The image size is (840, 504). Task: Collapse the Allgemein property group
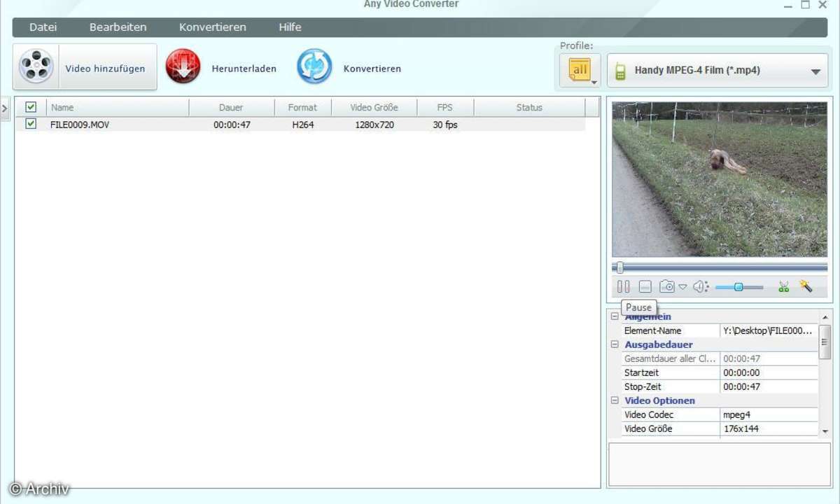(615, 316)
